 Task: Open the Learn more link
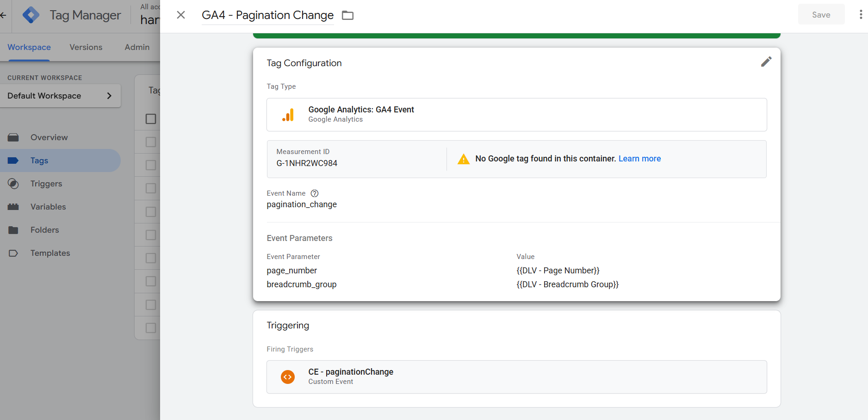(x=639, y=159)
